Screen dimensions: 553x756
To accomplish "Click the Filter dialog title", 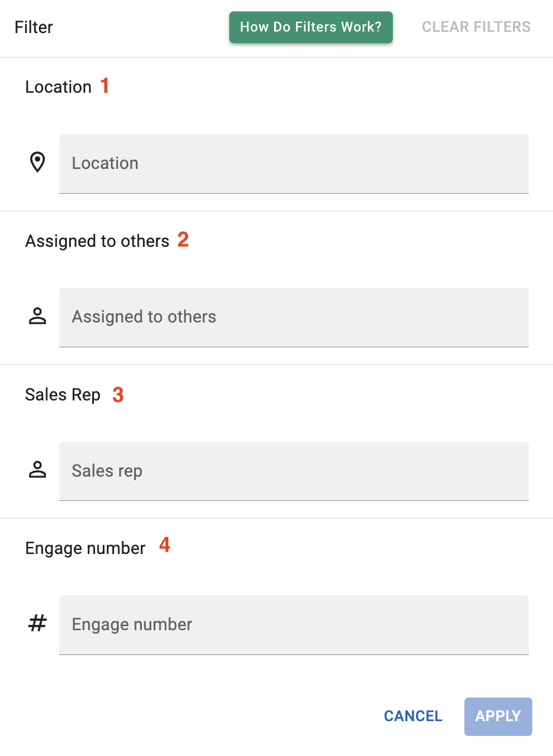I will [33, 27].
